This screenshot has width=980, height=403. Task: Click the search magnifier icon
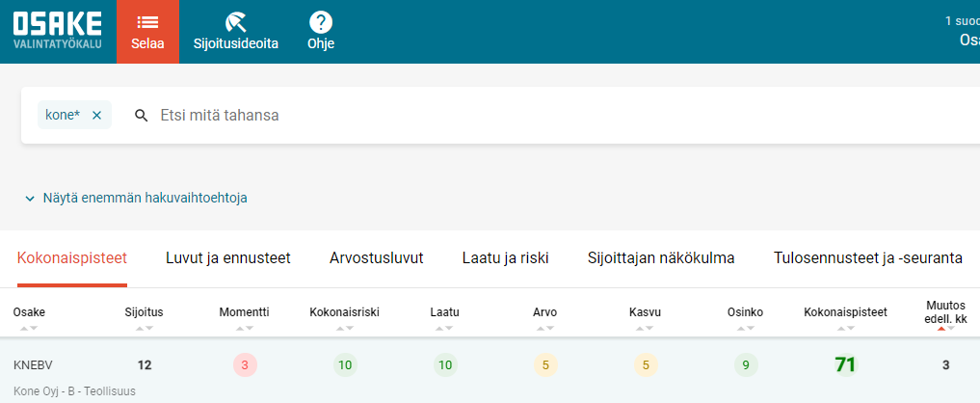142,116
